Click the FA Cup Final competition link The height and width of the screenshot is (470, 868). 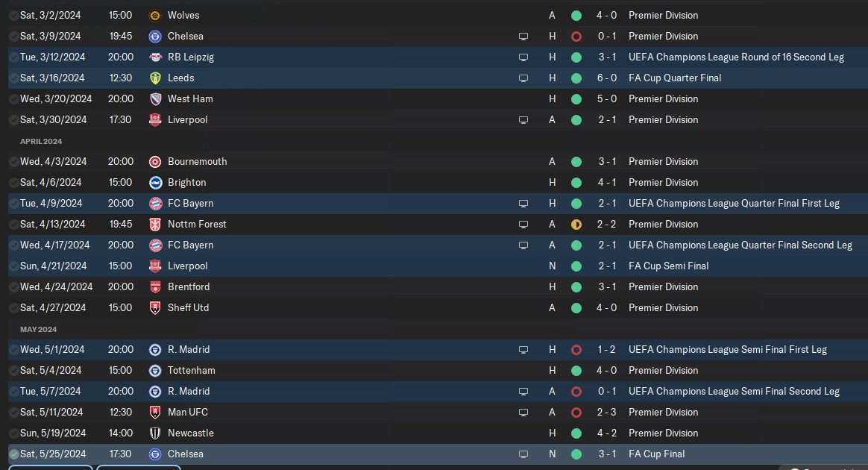[x=656, y=454]
